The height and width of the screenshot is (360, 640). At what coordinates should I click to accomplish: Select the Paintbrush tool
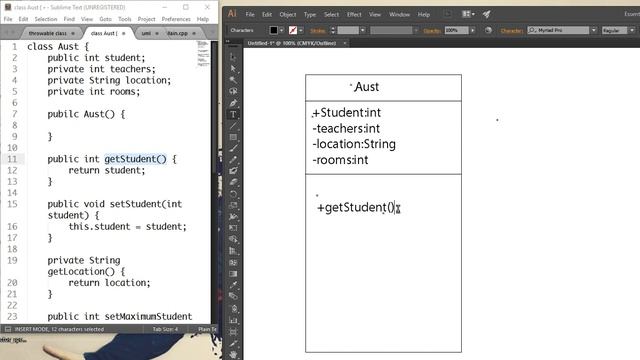pos(233,149)
